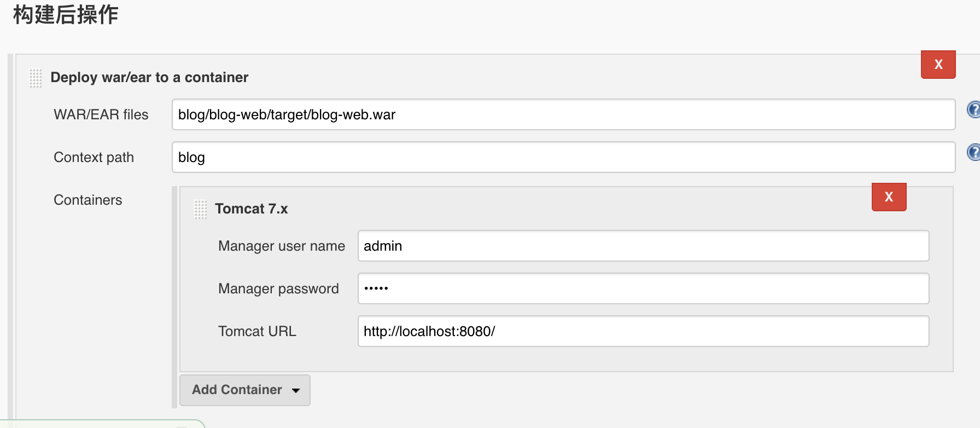Open help for Context path field
The height and width of the screenshot is (428, 980).
(x=973, y=152)
